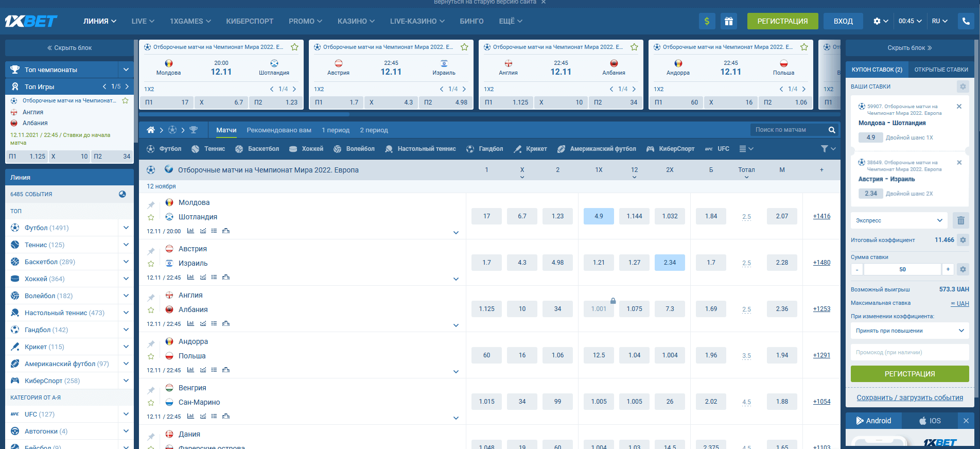The height and width of the screenshot is (449, 980).
Task: Pin the Англия–Албания match
Action: coord(151,298)
